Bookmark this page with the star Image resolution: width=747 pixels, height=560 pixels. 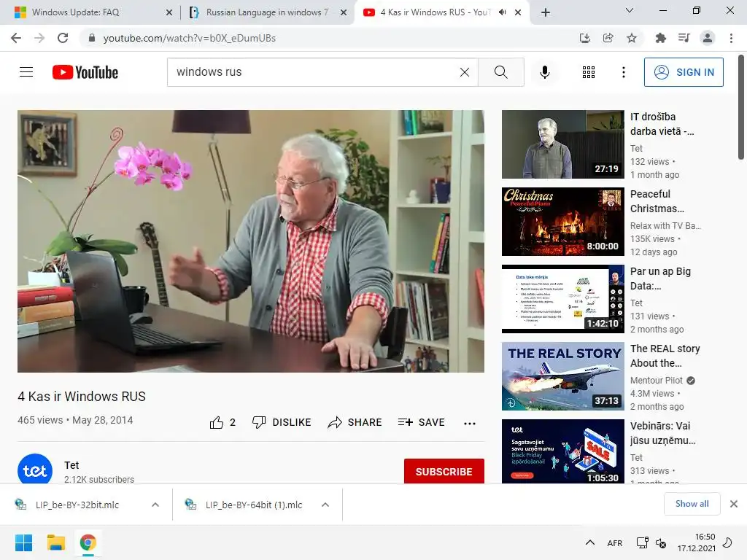pyautogui.click(x=632, y=38)
